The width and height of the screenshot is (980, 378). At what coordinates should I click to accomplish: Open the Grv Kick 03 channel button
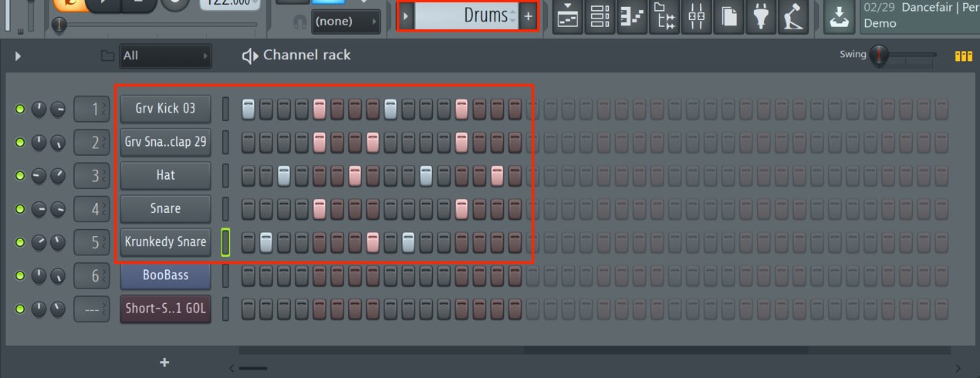coord(165,109)
